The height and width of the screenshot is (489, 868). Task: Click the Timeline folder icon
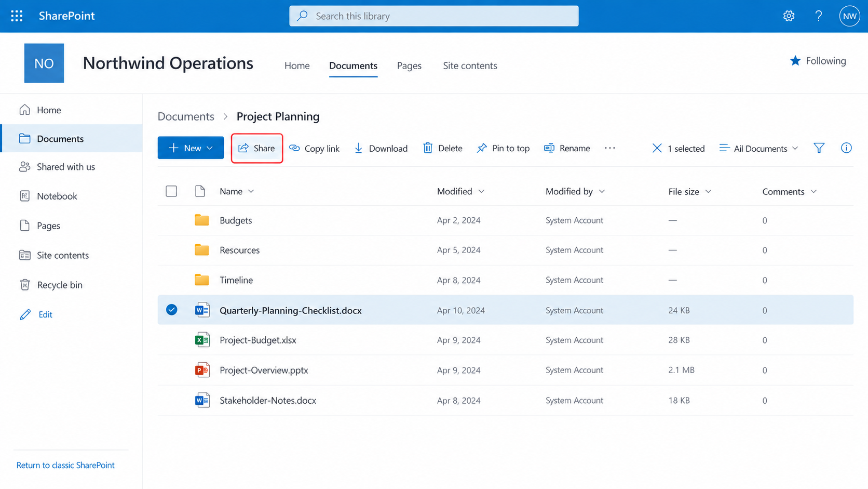(202, 280)
